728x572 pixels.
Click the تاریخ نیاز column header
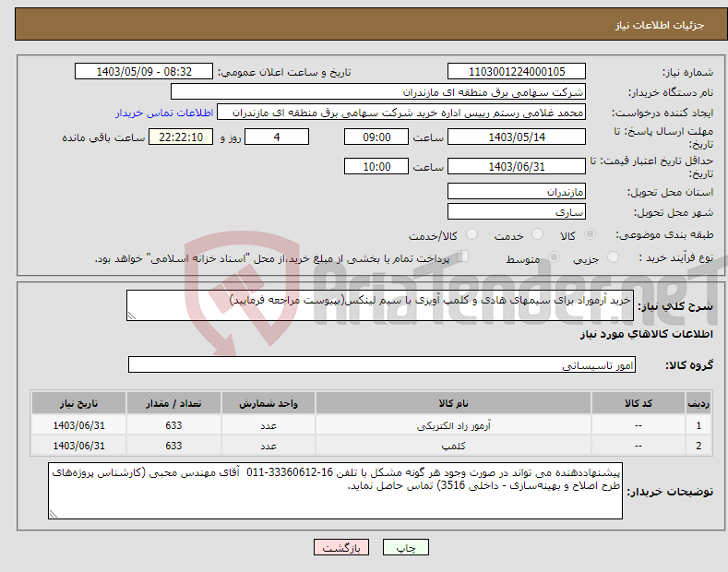click(78, 403)
